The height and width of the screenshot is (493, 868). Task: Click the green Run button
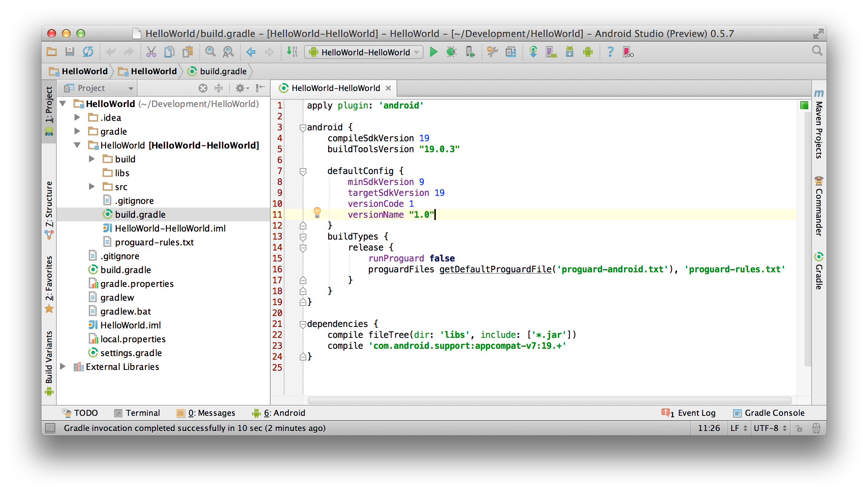pyautogui.click(x=433, y=52)
